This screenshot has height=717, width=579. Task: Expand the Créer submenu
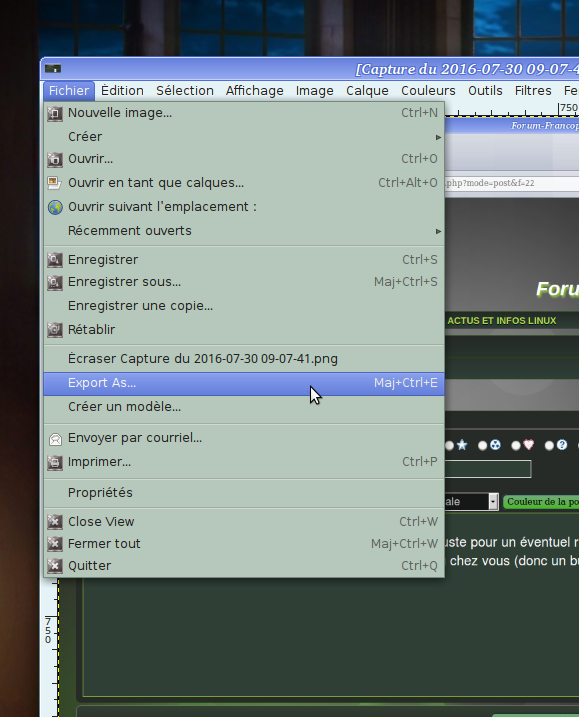coord(244,137)
